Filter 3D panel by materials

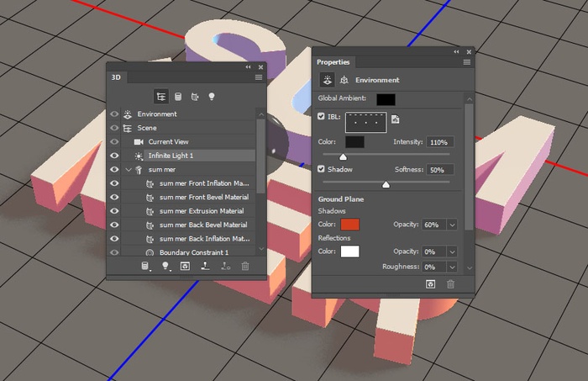[195, 97]
